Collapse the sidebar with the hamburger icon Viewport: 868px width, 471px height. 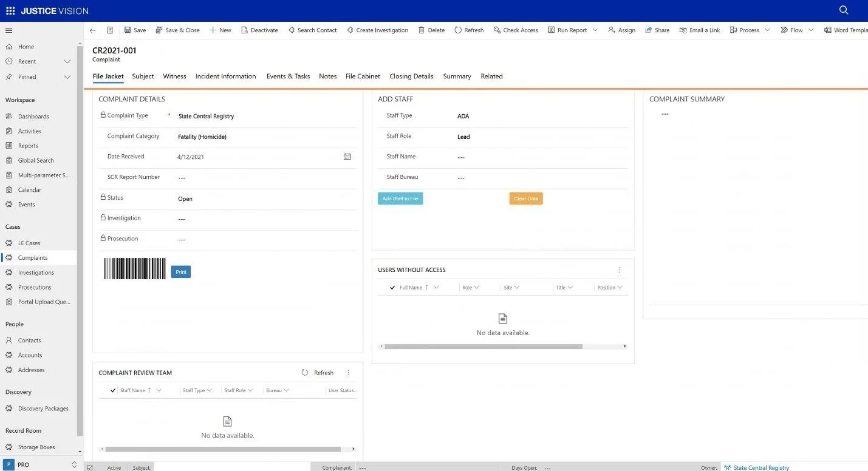(x=9, y=30)
